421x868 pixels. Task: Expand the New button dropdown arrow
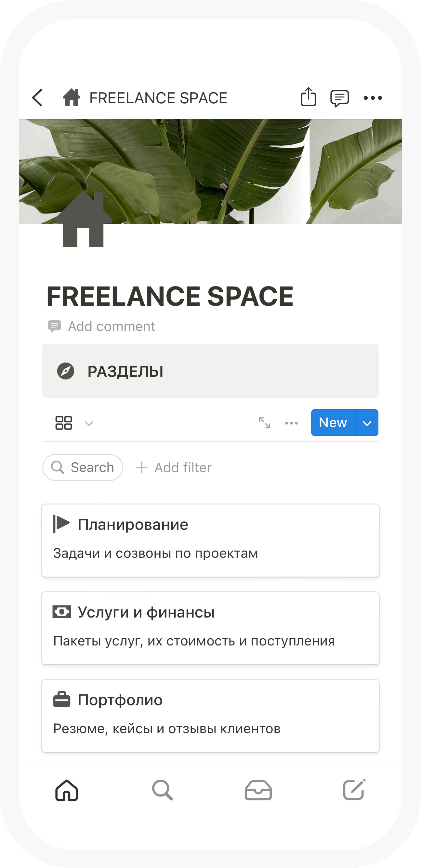pyautogui.click(x=367, y=423)
